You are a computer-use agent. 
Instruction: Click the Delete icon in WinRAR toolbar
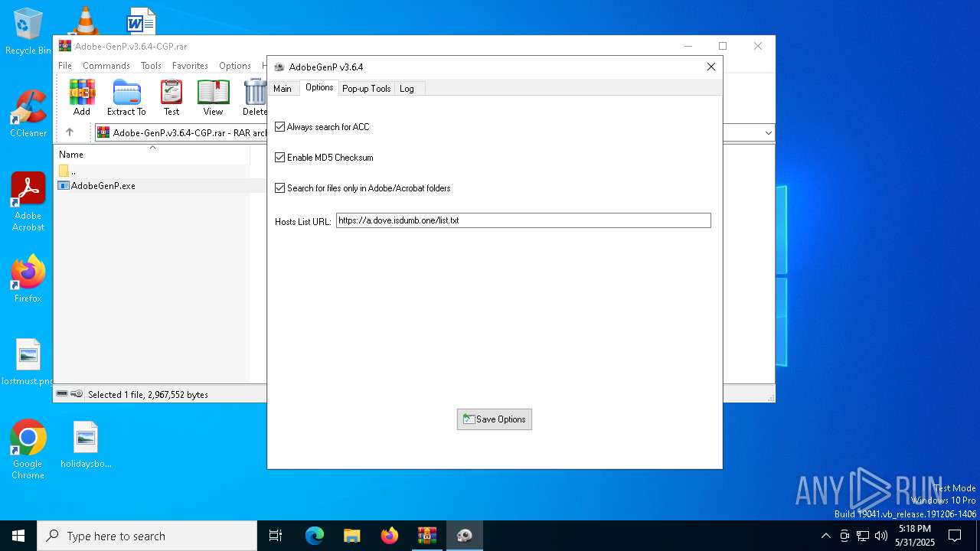pos(255,97)
